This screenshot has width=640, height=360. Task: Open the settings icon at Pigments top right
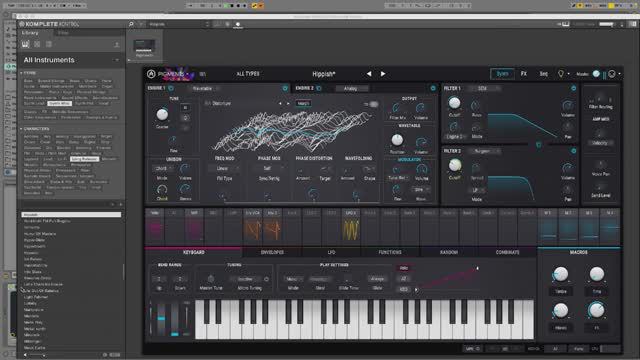pyautogui.click(x=612, y=74)
